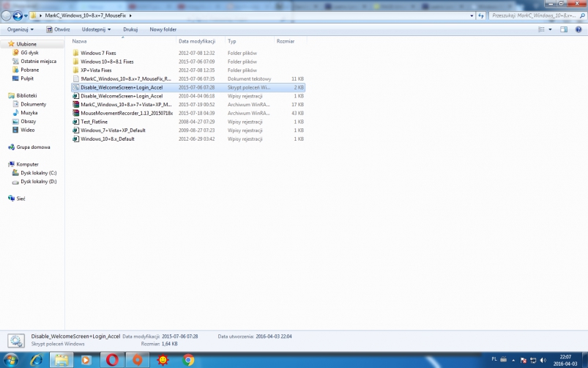
Task: Open Opera from the taskbar
Action: [x=112, y=360]
